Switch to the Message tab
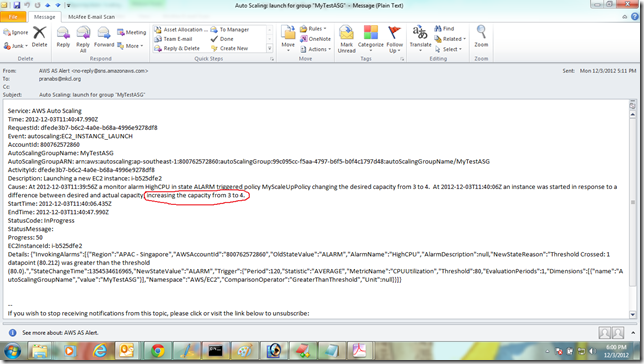This screenshot has height=364, width=644. 44,17
